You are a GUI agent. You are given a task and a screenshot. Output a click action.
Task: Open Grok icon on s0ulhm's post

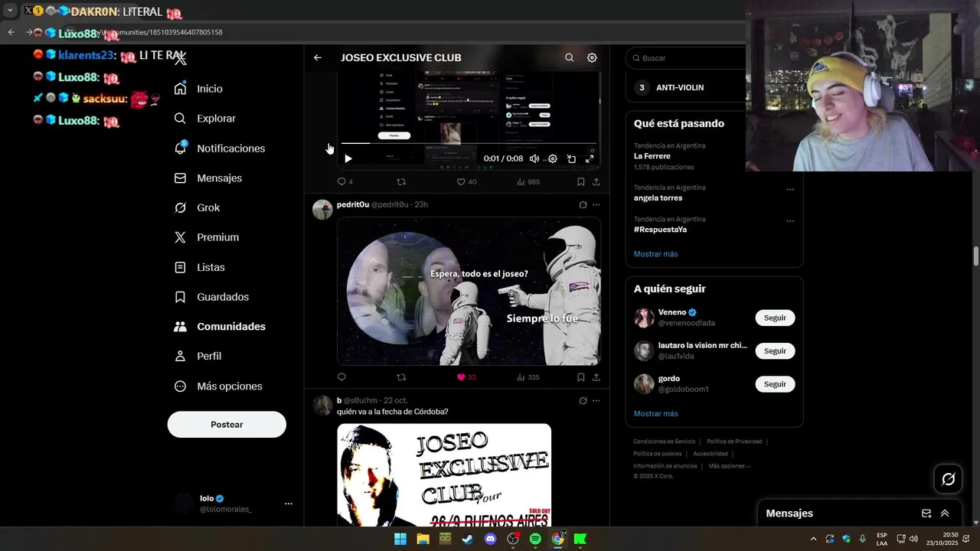pyautogui.click(x=583, y=400)
